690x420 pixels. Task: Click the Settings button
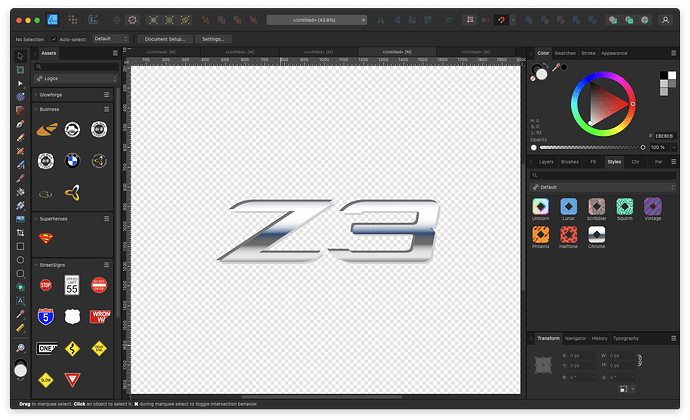pos(213,39)
